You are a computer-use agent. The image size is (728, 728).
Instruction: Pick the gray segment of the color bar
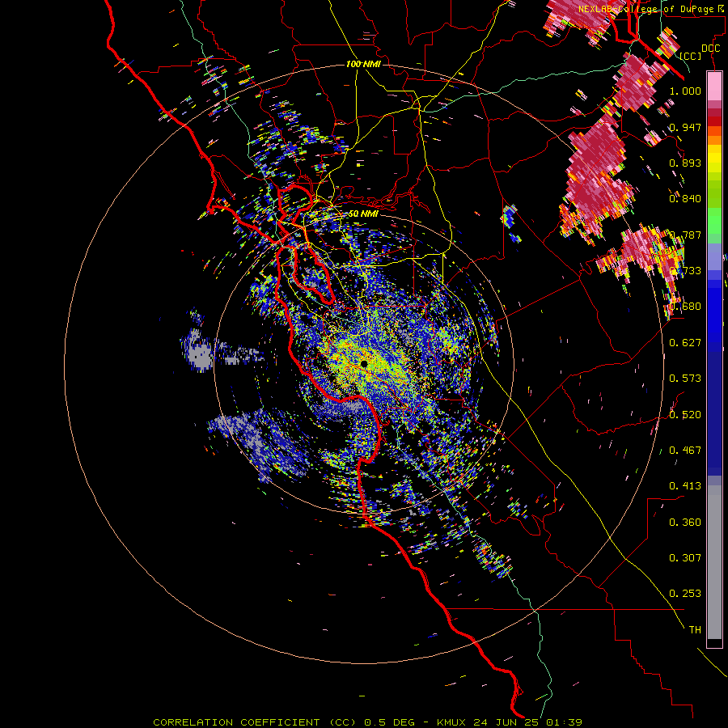[x=714, y=562]
